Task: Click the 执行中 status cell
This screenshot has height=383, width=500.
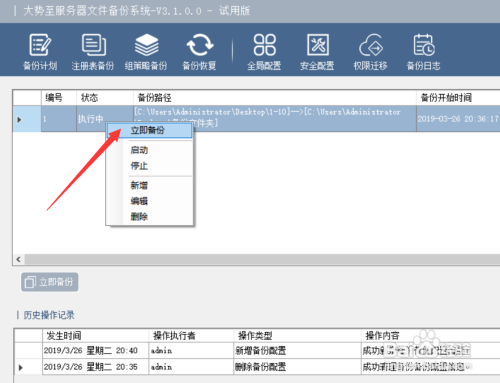Action: pos(91,119)
